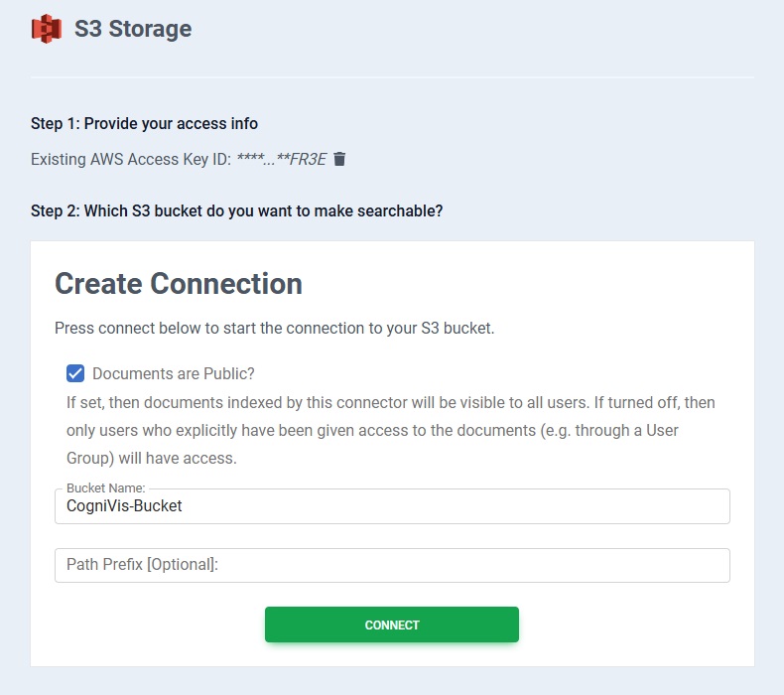Click the "Documents are Public?" label text

click(174, 373)
